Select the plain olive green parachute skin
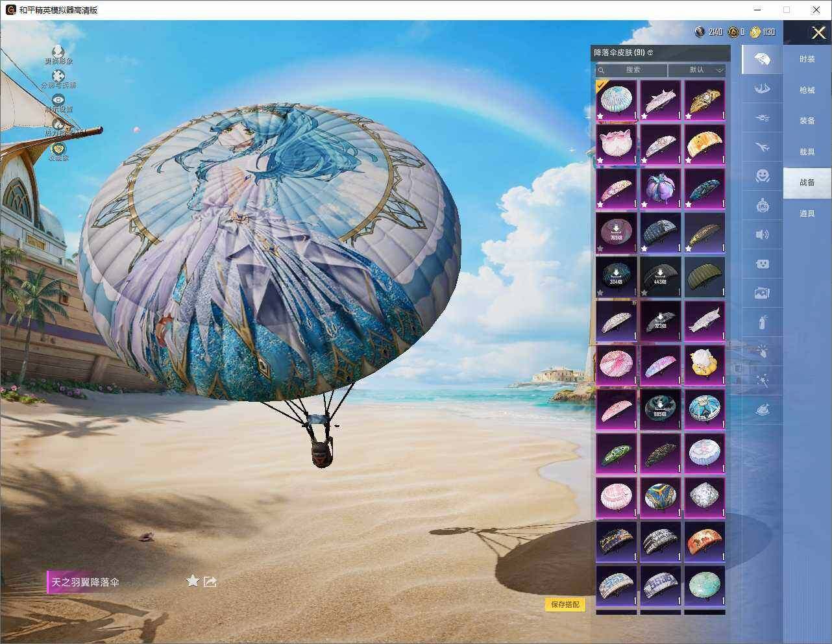The image size is (832, 644). pyautogui.click(x=704, y=277)
